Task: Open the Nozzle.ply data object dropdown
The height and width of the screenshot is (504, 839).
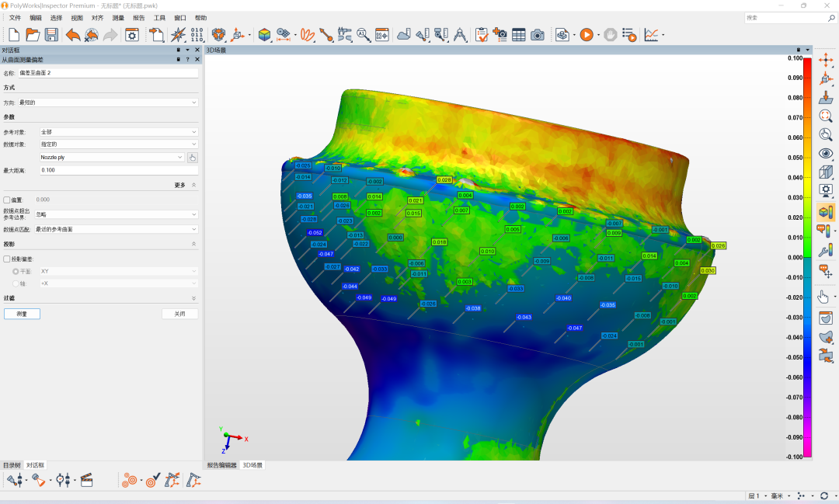Action: [112, 157]
